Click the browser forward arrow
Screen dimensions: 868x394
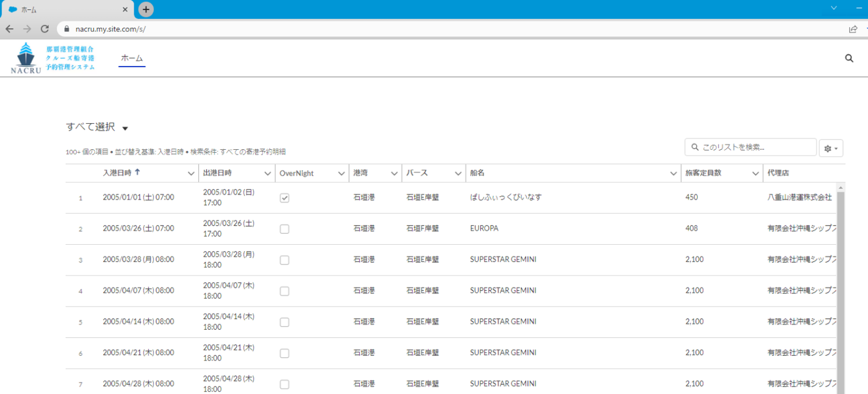click(x=27, y=29)
